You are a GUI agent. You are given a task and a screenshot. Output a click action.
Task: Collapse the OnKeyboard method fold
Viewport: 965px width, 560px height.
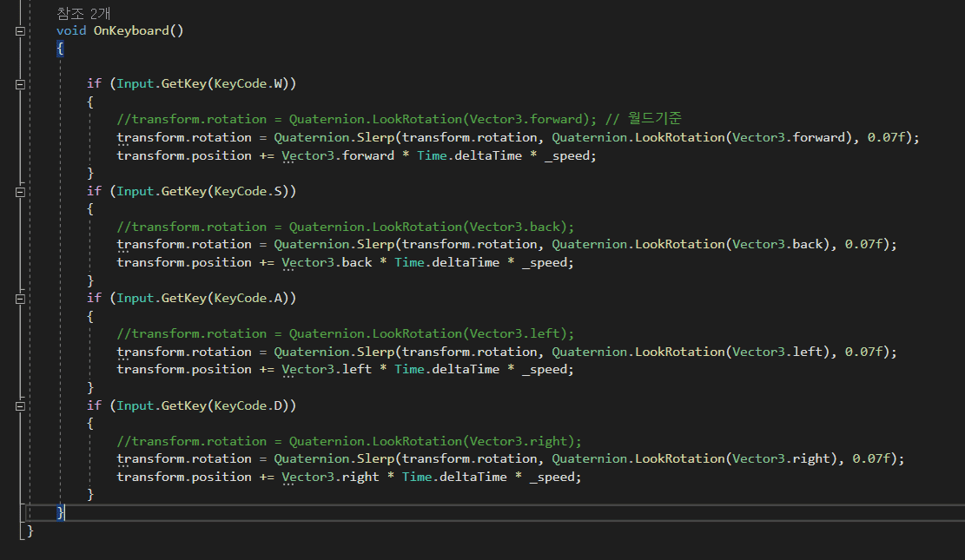coord(20,30)
